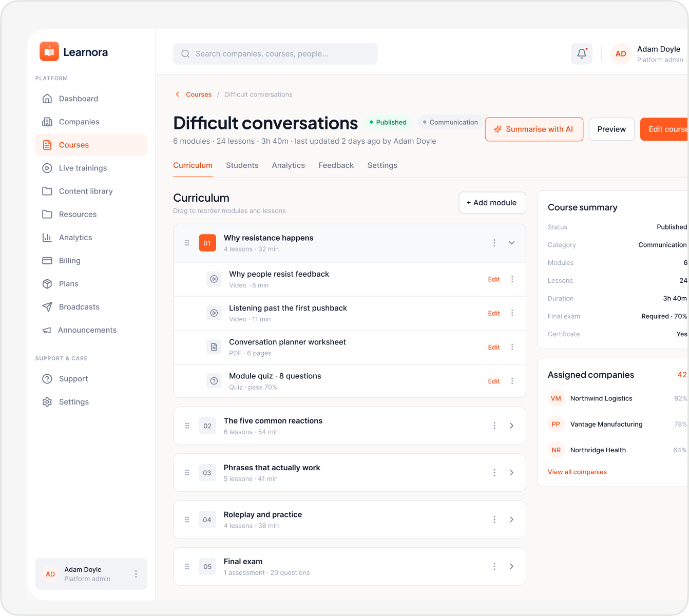Click the View all companies link

[x=577, y=472]
